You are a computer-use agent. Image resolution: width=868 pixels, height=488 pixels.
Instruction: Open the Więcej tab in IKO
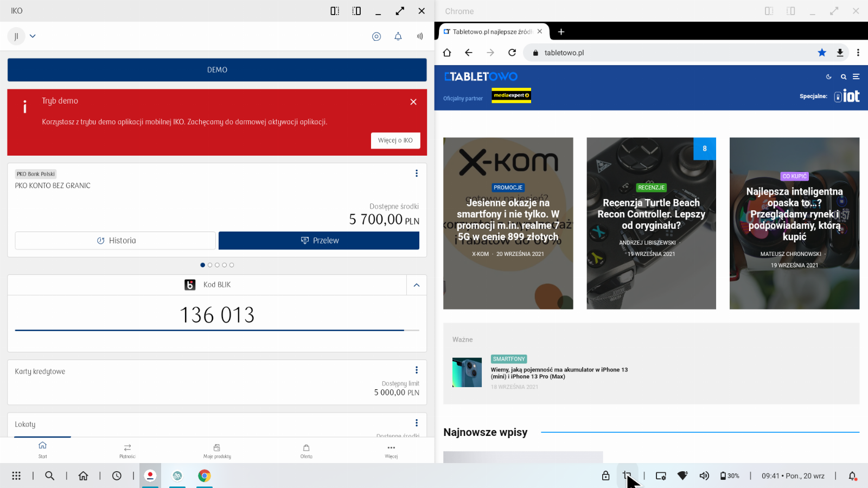391,451
